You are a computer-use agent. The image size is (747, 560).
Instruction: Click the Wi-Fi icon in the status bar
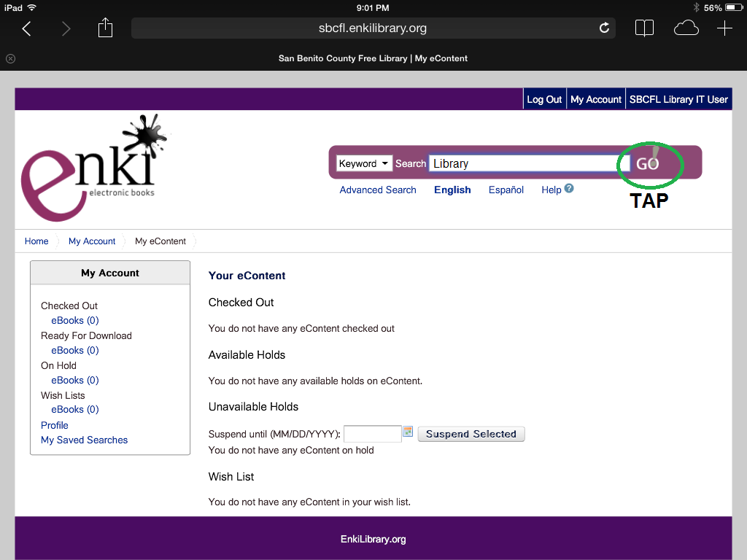click(32, 7)
